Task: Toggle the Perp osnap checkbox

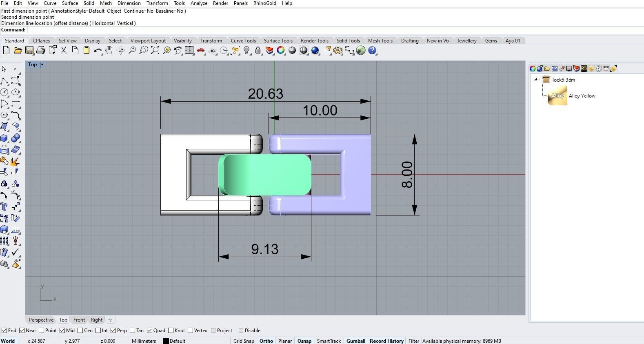Action: 113,331
